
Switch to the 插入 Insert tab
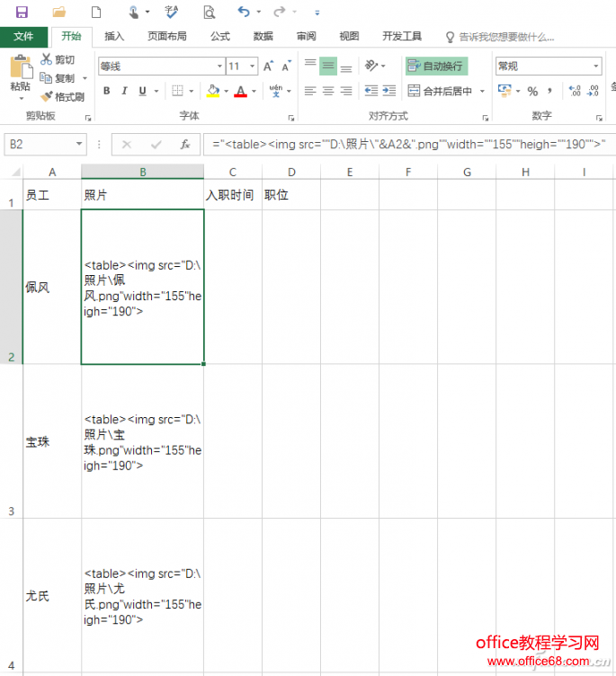[x=114, y=36]
